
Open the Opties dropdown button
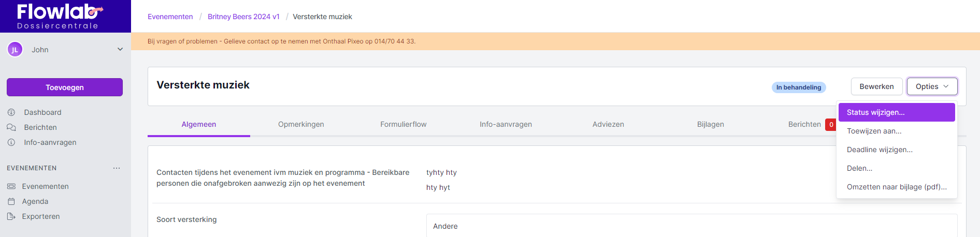coord(932,86)
